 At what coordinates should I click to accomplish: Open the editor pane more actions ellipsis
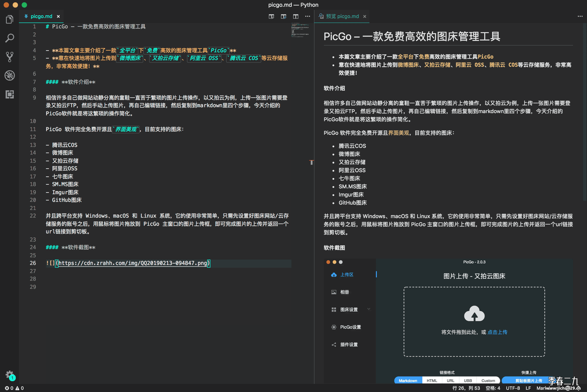point(308,16)
